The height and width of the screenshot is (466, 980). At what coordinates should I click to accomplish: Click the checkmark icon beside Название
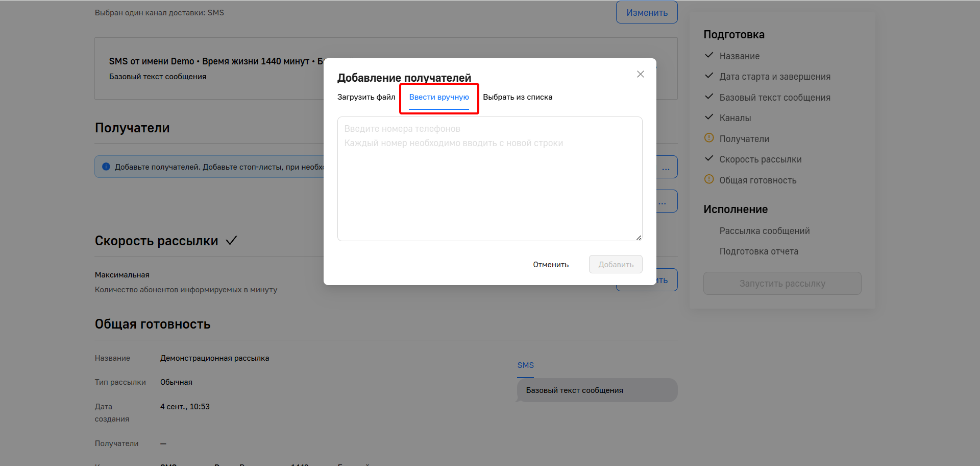click(x=708, y=55)
